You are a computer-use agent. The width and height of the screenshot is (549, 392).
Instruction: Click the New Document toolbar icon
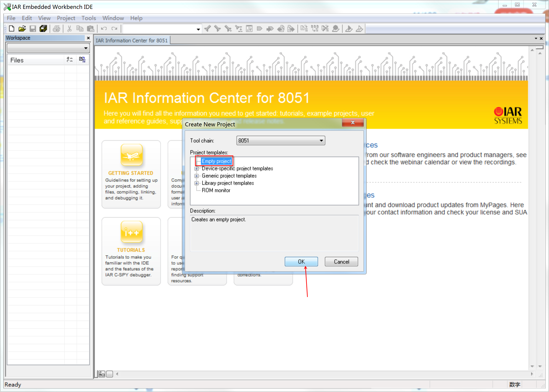click(11, 29)
